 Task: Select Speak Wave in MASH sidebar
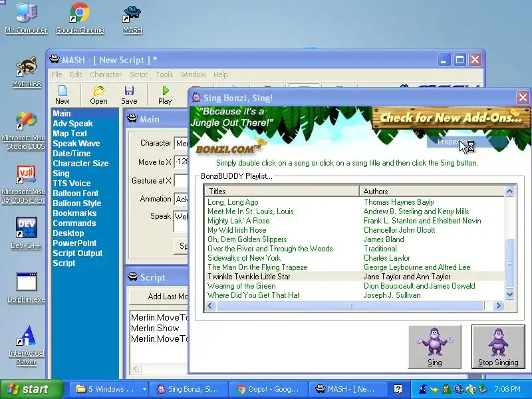pos(85,143)
